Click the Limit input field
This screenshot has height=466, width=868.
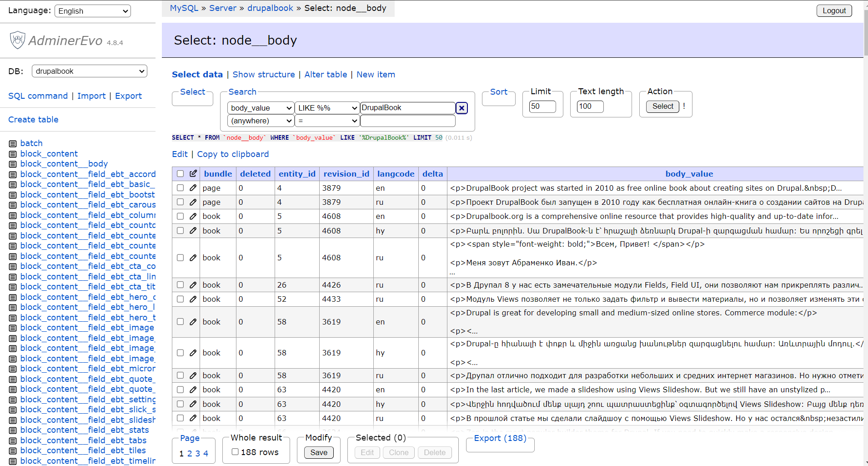click(542, 106)
